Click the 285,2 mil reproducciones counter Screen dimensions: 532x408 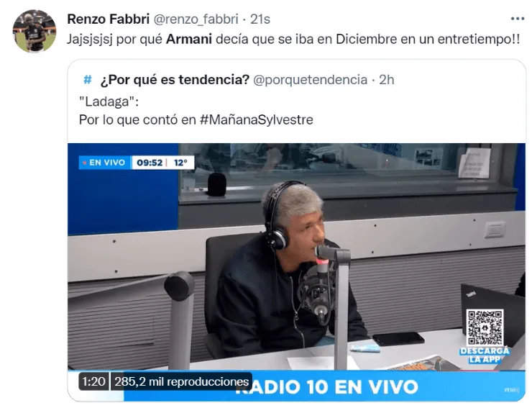click(x=181, y=381)
